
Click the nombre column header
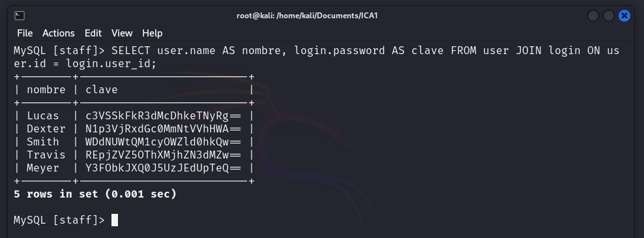pyautogui.click(x=46, y=89)
